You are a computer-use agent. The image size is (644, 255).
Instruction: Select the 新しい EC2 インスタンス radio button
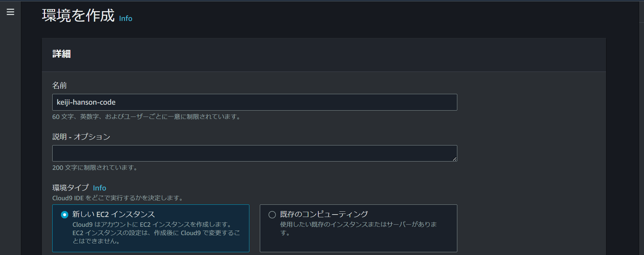pos(64,214)
